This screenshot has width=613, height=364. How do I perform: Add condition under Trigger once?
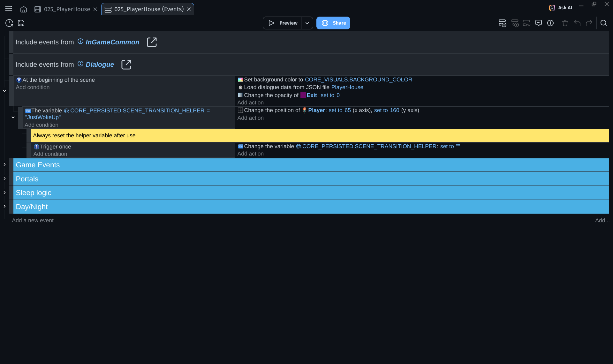click(50, 154)
